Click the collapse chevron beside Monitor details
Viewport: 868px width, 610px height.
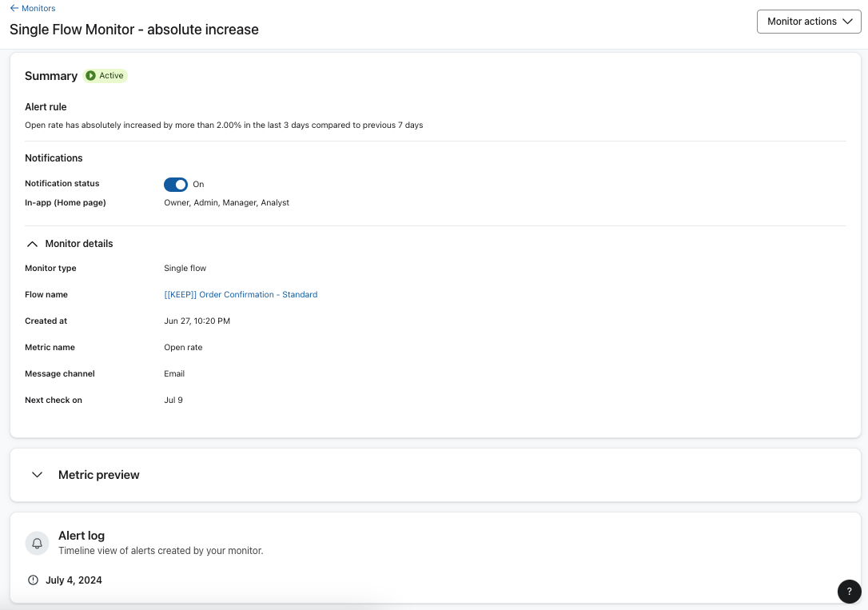(x=32, y=243)
